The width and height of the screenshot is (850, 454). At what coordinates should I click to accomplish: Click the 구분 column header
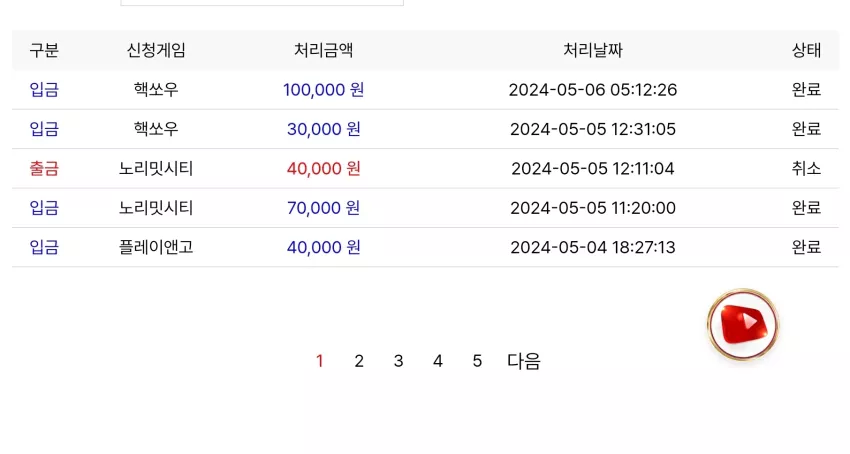click(x=44, y=50)
